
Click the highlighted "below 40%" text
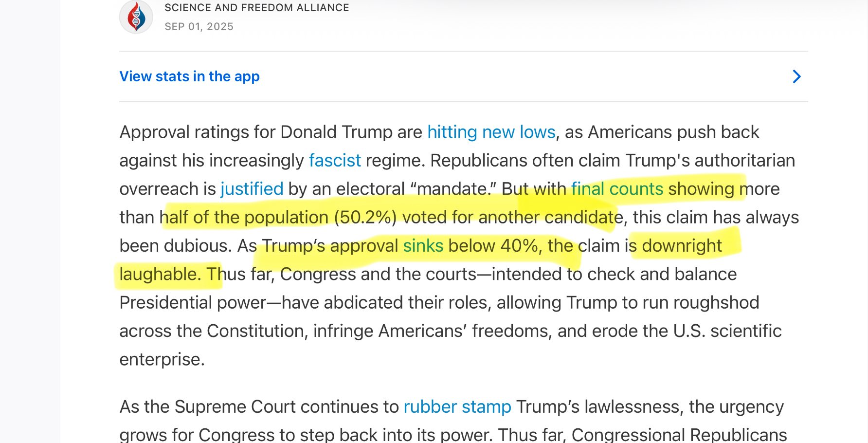point(493,246)
